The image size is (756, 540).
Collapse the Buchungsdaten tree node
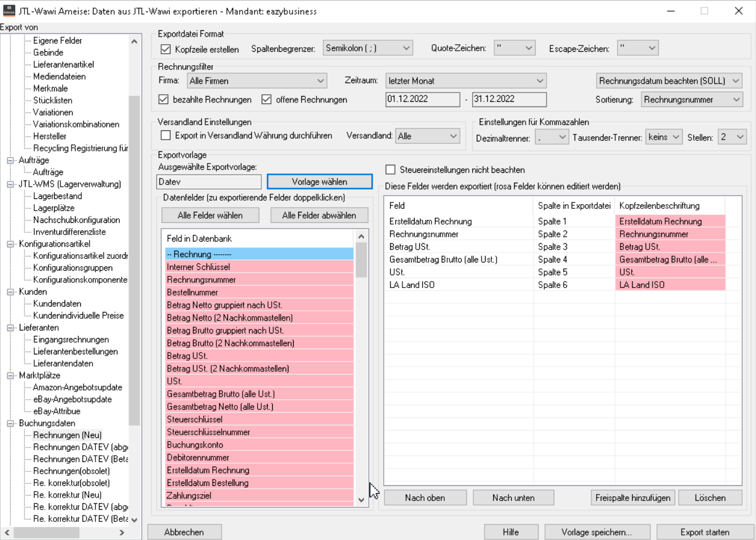tap(10, 424)
